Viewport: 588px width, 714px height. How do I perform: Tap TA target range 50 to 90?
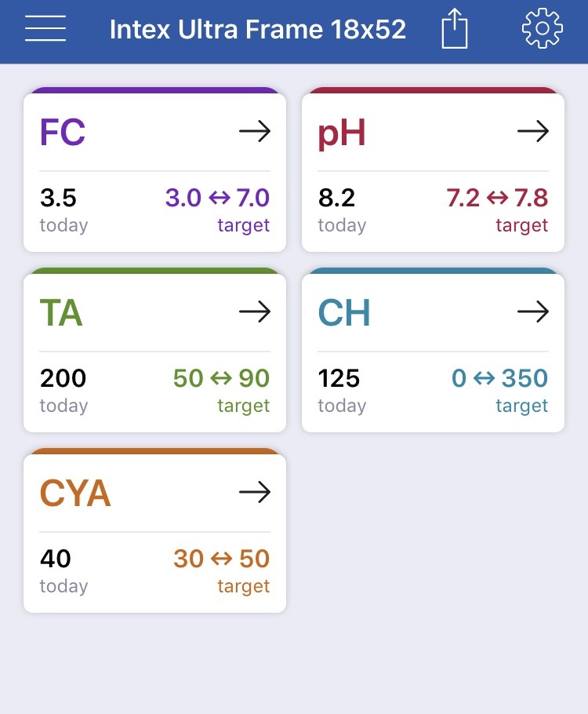222,378
